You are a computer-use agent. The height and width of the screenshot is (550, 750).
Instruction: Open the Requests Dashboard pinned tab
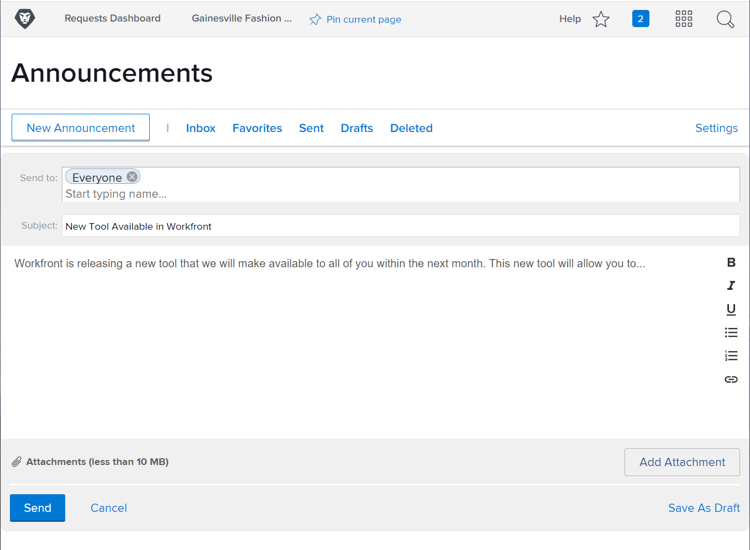pyautogui.click(x=112, y=18)
